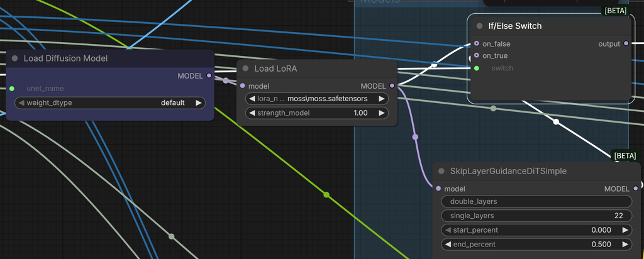This screenshot has width=644, height=259.
Task: Select previous lora_name with left arrow
Action: pos(252,99)
